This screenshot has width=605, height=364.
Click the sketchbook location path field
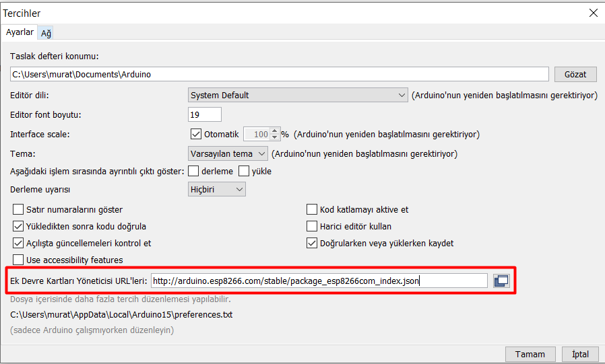pyautogui.click(x=280, y=74)
